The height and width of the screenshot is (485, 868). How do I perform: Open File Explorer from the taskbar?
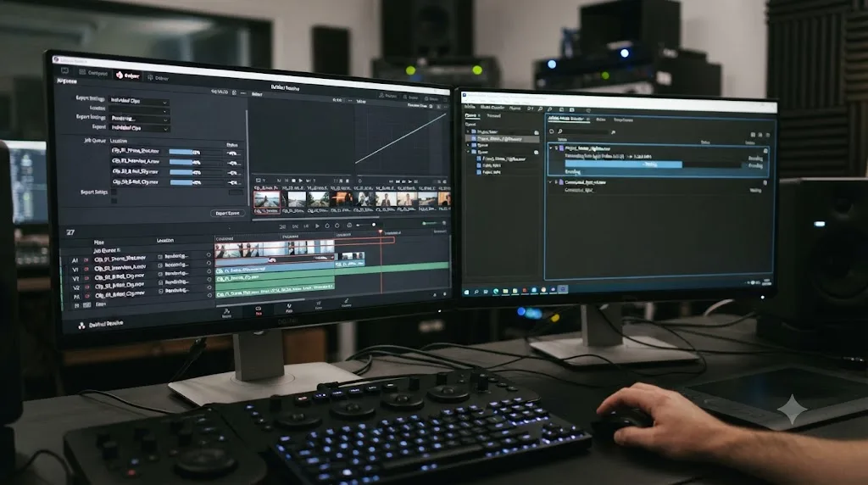point(505,291)
